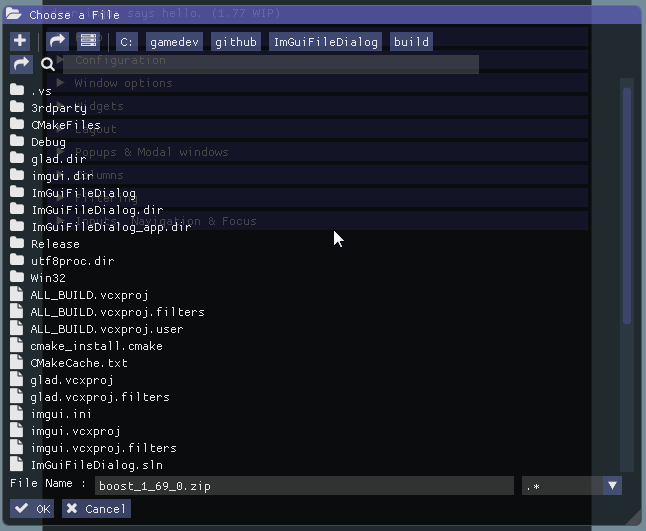
Task: Select file ALL_BUILD.vcxproj
Action: (89, 295)
